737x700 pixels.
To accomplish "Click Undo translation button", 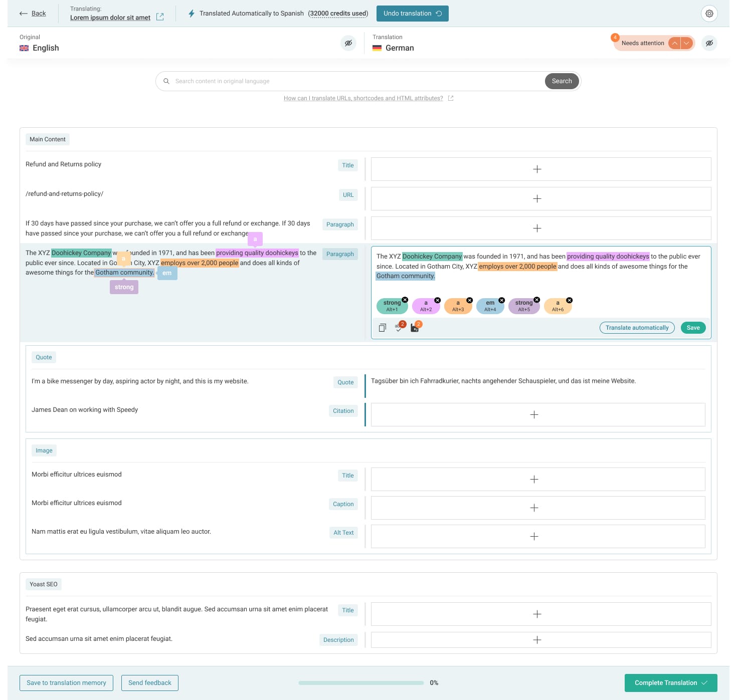I will 413,14.
